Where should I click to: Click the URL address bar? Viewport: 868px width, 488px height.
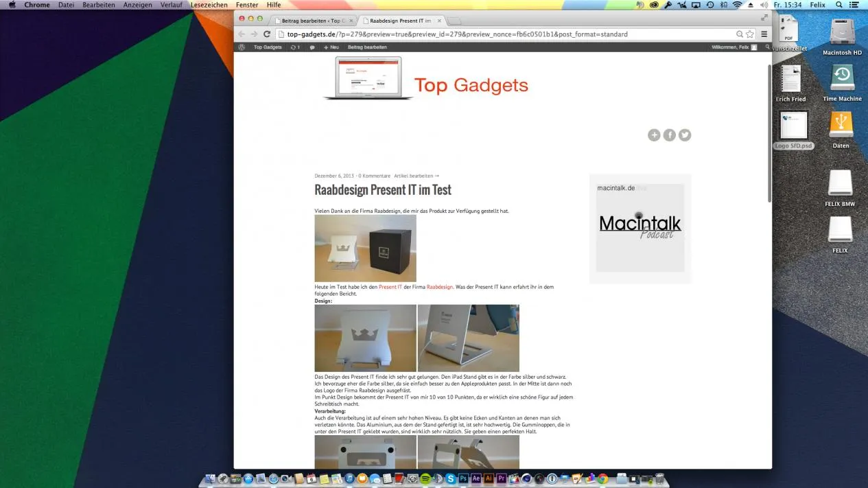[508, 34]
